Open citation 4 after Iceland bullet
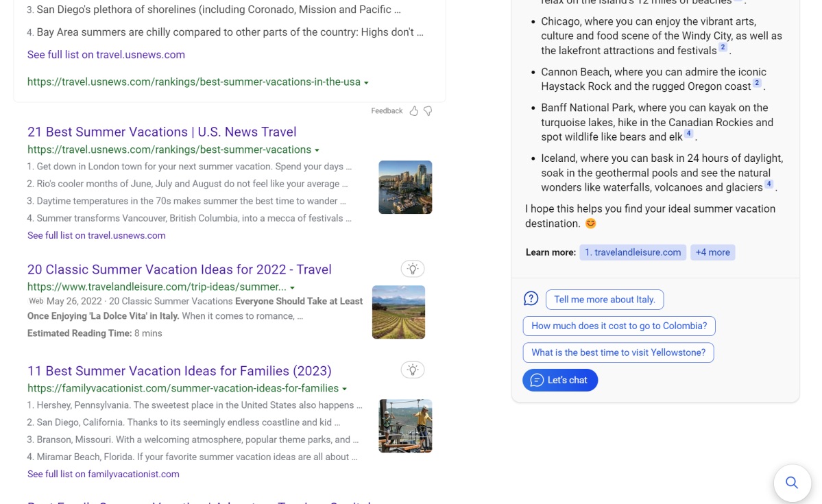The height and width of the screenshot is (504, 822). coord(769,184)
